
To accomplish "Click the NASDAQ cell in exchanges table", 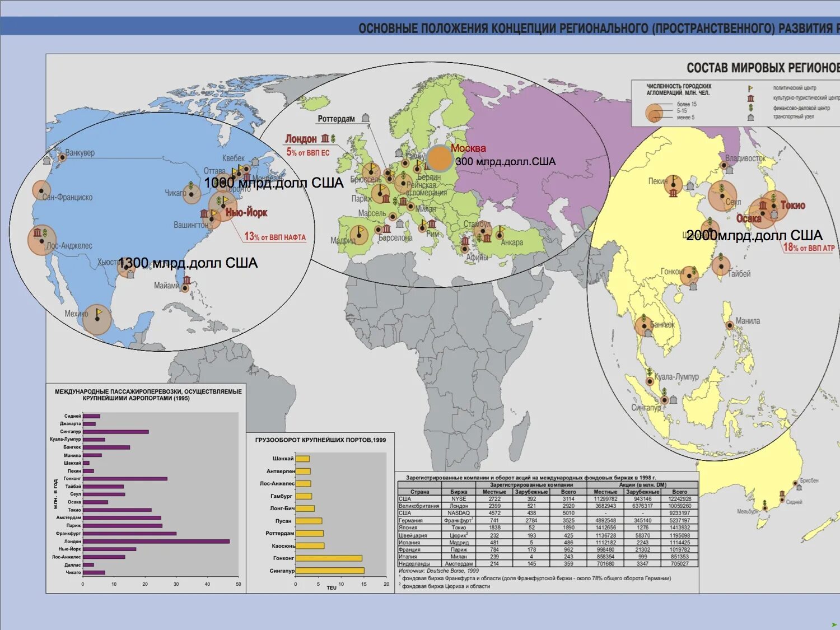I will pos(459,513).
